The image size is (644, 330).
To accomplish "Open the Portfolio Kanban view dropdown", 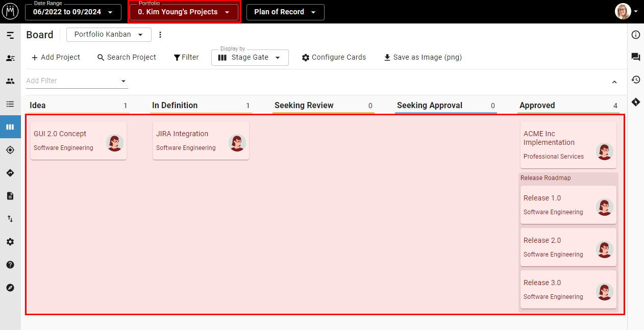I will click(x=109, y=35).
